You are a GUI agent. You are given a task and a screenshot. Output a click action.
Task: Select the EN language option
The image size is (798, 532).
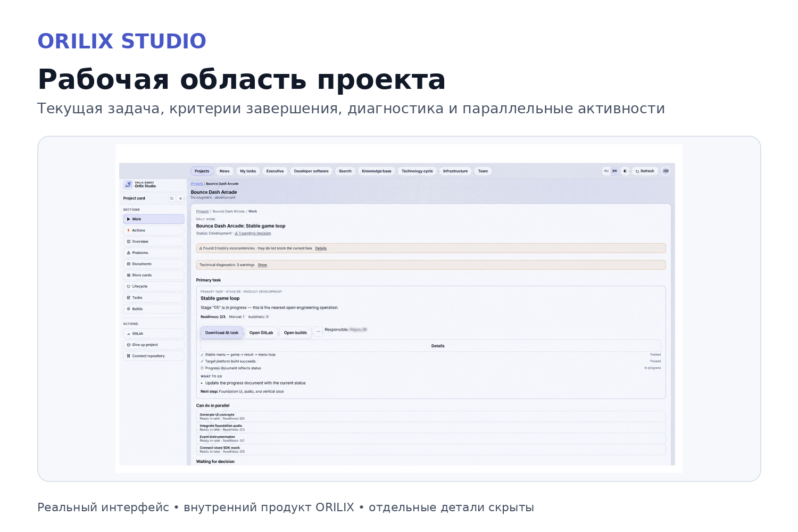point(614,171)
